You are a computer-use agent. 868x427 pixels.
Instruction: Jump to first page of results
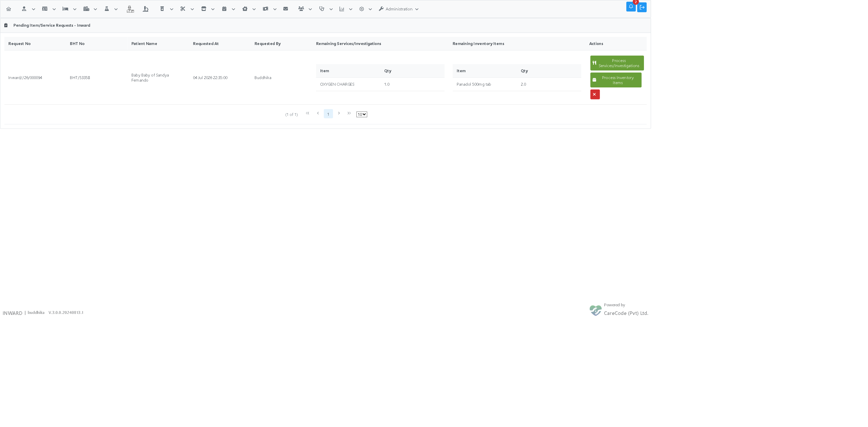pos(307,113)
